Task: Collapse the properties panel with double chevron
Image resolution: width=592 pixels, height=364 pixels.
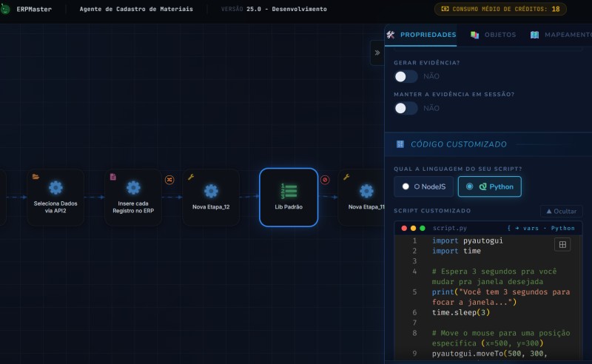Action: (377, 53)
